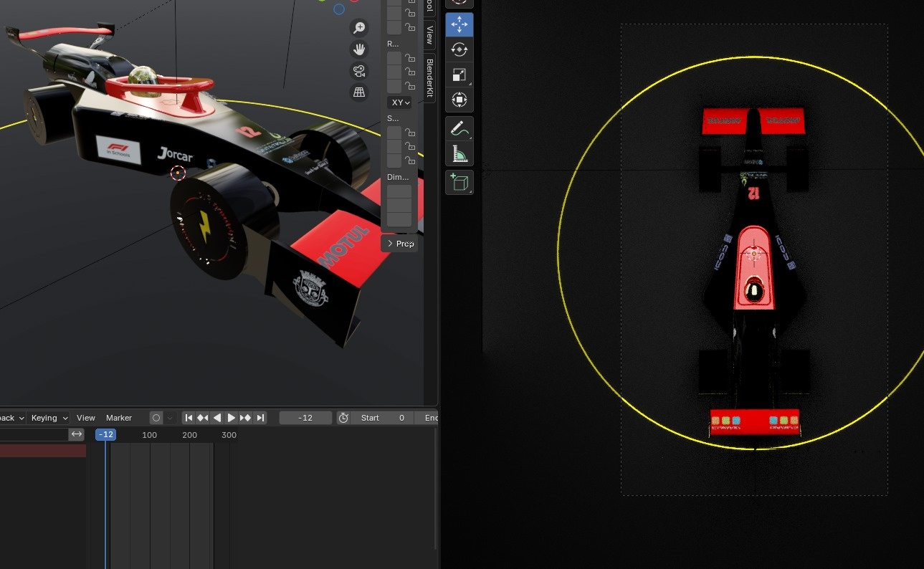Image resolution: width=924 pixels, height=569 pixels.
Task: Toggle the use preview range clock icon
Action: 343,418
